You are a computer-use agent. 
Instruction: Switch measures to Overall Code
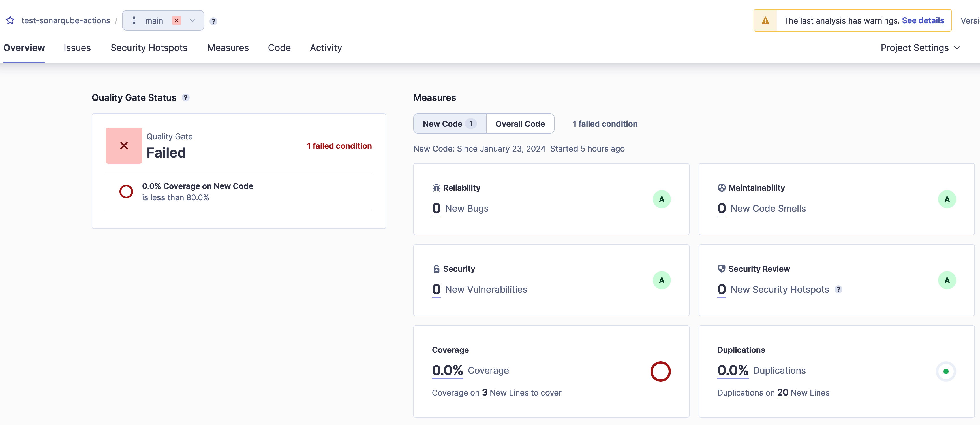(520, 124)
